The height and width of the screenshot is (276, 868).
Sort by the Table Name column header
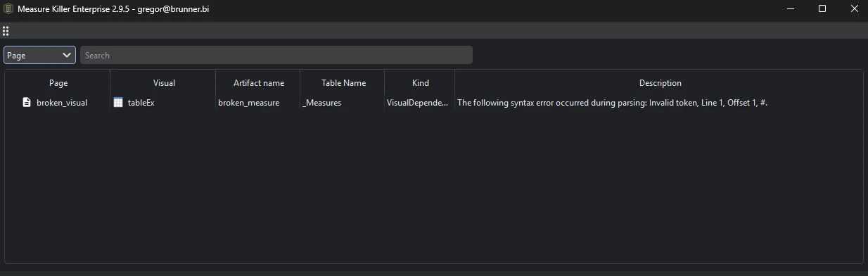pyautogui.click(x=343, y=82)
